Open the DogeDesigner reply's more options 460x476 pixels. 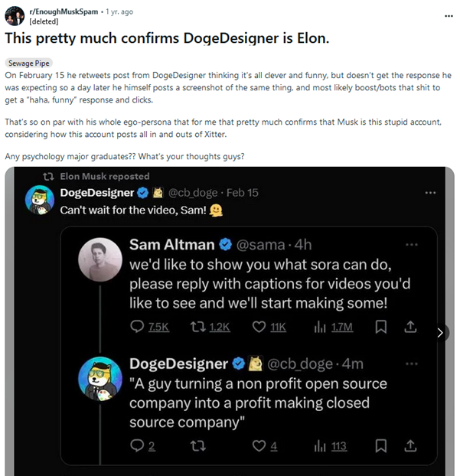(412, 364)
